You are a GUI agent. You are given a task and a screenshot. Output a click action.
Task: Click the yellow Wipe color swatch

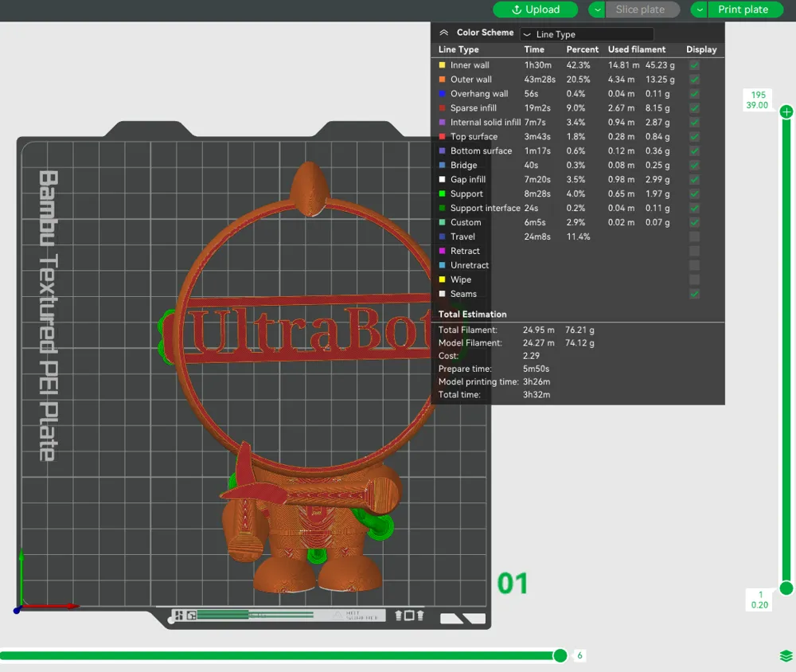(x=442, y=279)
